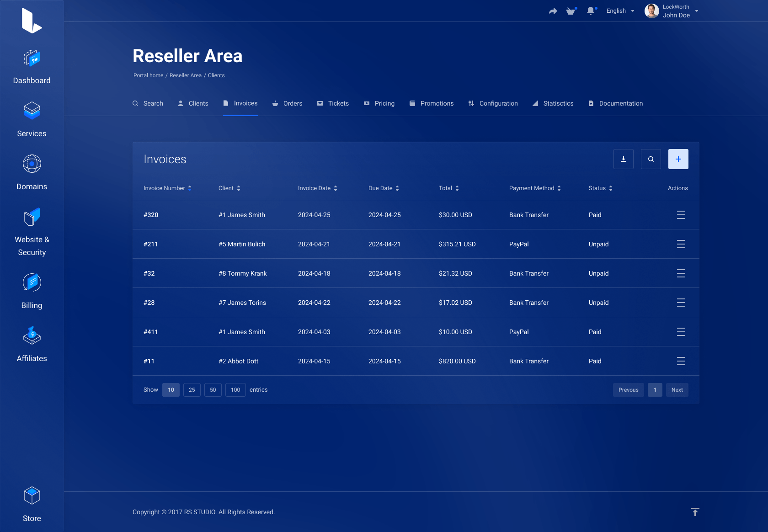This screenshot has width=768, height=532.
Task: Add a new invoice with plus button
Action: [678, 159]
